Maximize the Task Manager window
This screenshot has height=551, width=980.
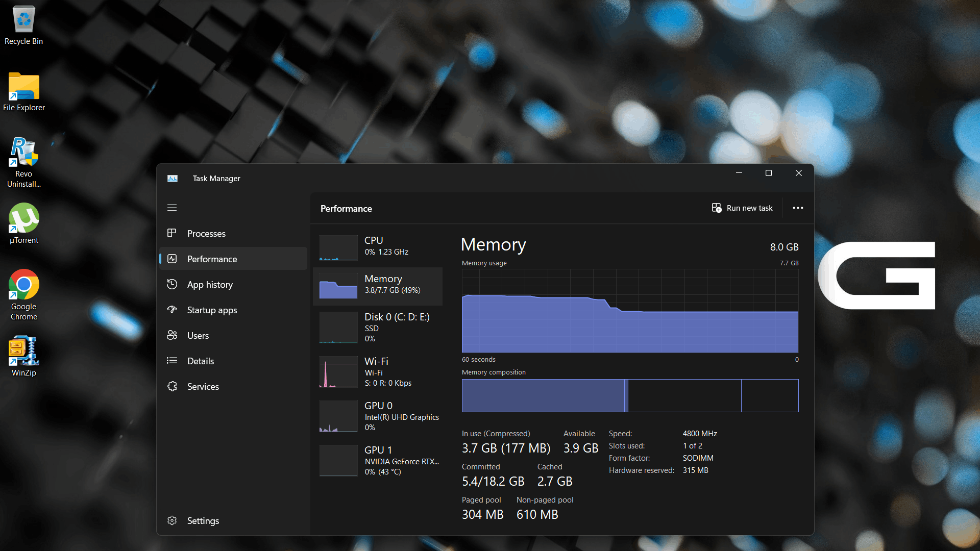769,173
